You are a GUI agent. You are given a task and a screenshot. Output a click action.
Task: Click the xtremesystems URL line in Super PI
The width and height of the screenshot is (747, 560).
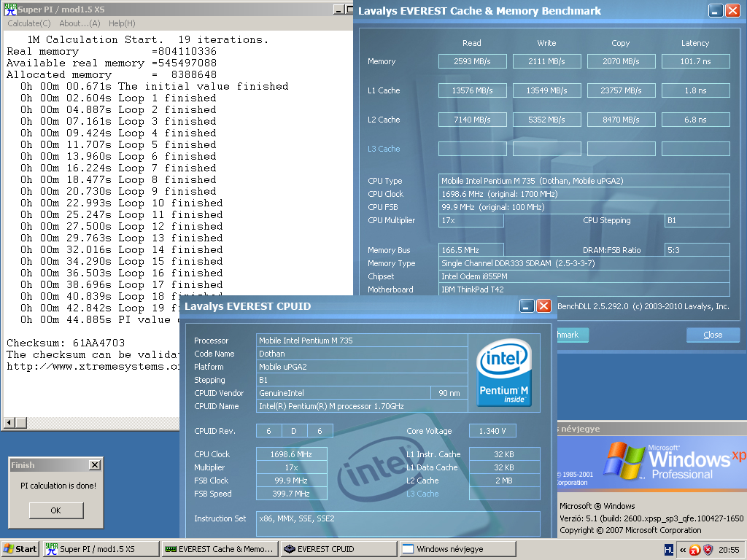click(x=93, y=367)
